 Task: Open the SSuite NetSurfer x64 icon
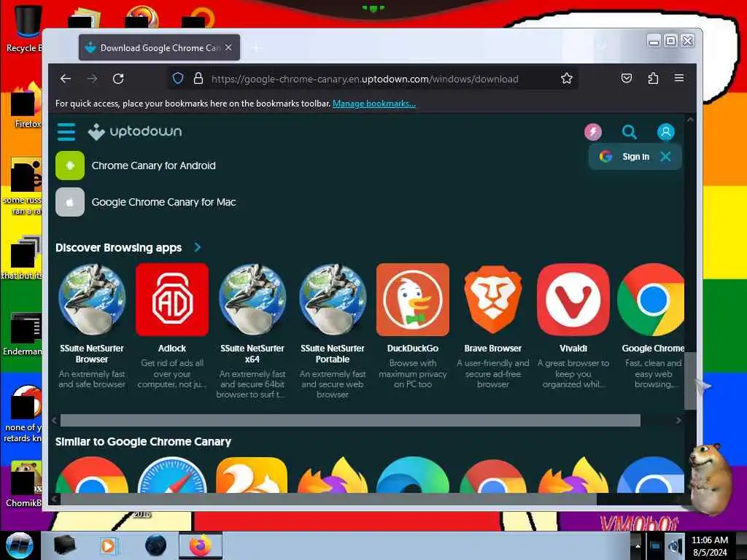point(252,300)
